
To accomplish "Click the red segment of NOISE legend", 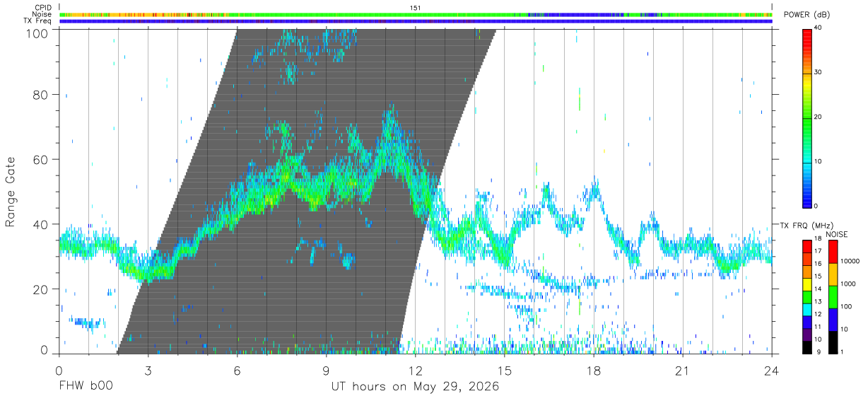I will 833,252.
